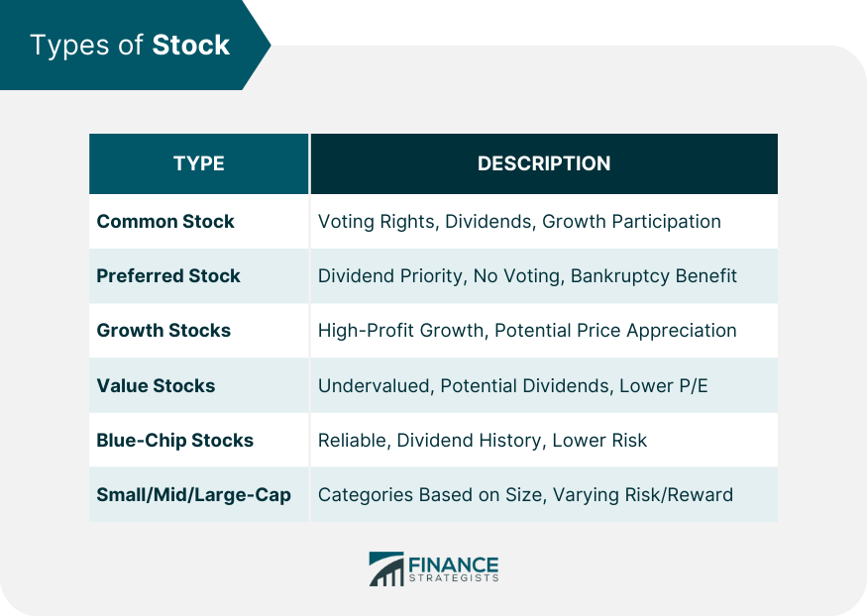Click the Blue-Chip Stocks row label
The height and width of the screenshot is (616, 867).
coord(175,440)
